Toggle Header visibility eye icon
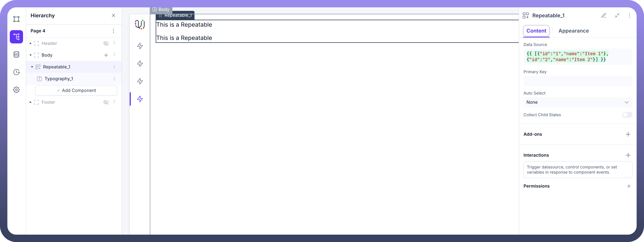 pyautogui.click(x=106, y=43)
